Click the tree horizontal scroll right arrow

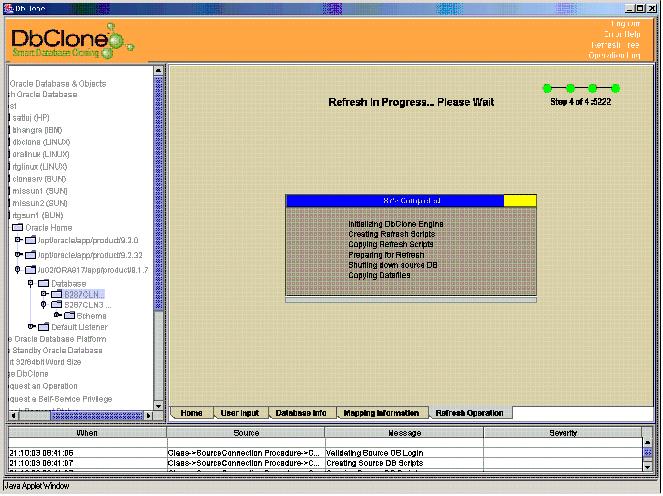coord(148,416)
